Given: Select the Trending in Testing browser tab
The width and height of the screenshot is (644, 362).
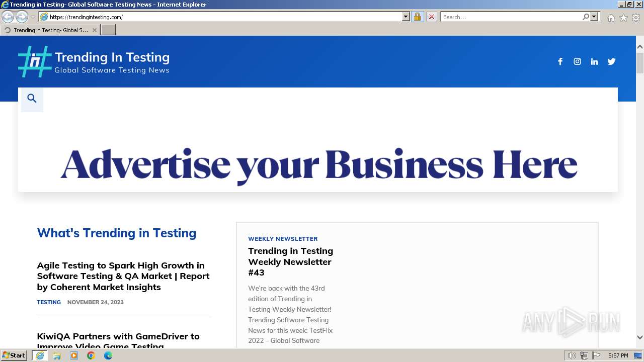Looking at the screenshot, I should click(x=50, y=30).
